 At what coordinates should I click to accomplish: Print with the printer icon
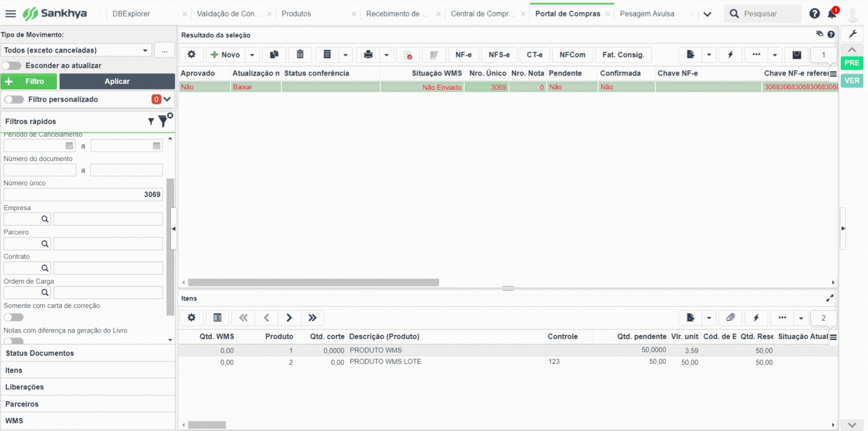click(368, 55)
